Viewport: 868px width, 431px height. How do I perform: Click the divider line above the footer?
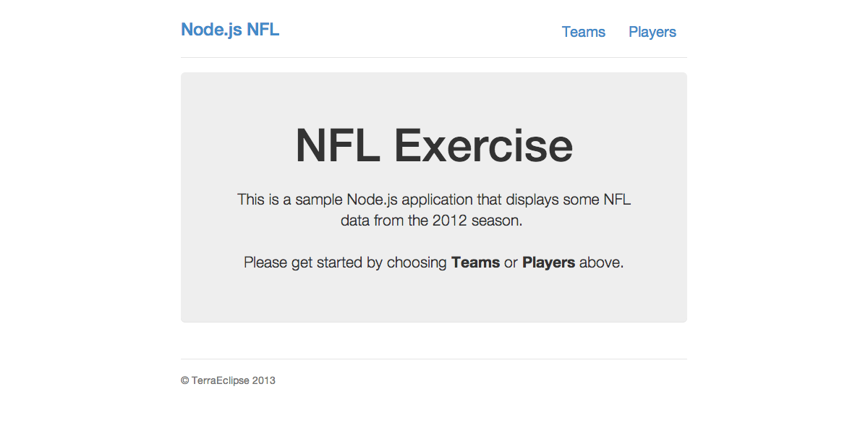(434, 359)
